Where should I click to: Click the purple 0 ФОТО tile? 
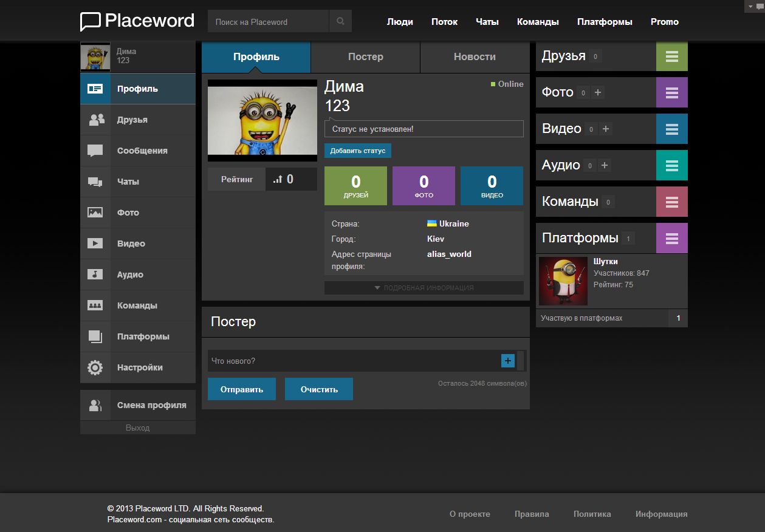[x=424, y=186]
